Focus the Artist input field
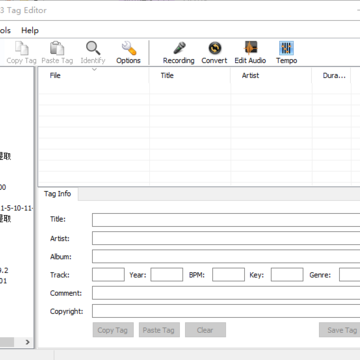The width and height of the screenshot is (360, 360). pyautogui.click(x=226, y=238)
